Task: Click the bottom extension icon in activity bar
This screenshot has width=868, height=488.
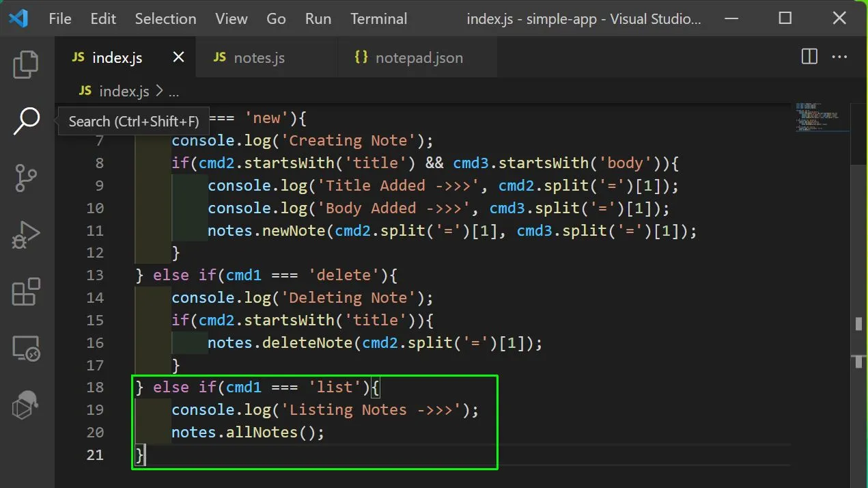Action: click(x=27, y=405)
